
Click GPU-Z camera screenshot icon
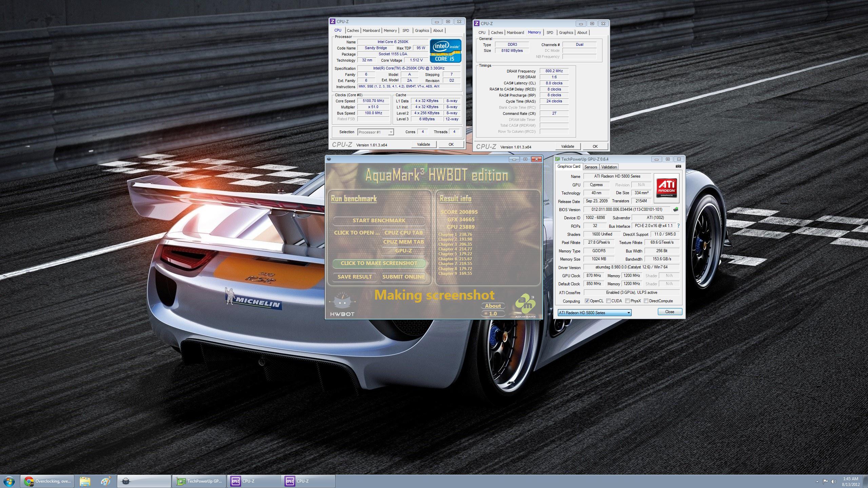[x=678, y=166]
